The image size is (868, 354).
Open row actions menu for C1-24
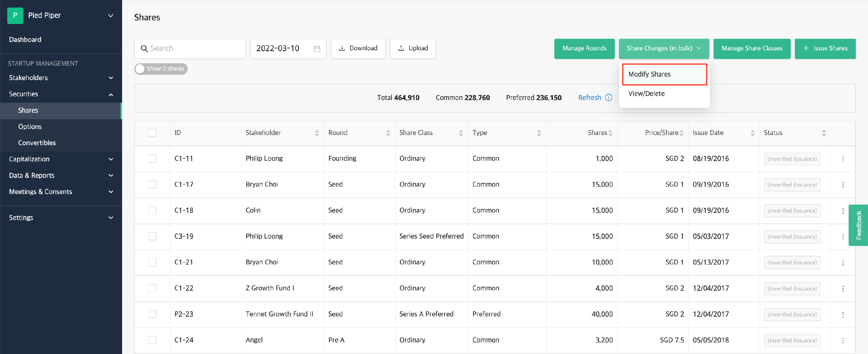(x=843, y=340)
